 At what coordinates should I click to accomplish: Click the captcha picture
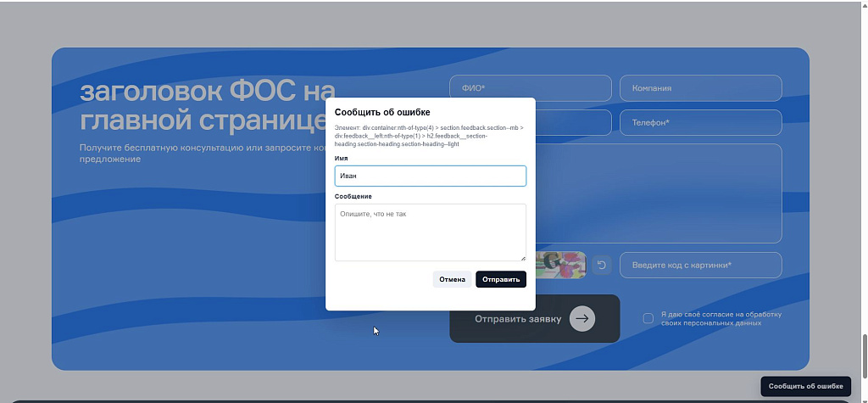coord(561,265)
